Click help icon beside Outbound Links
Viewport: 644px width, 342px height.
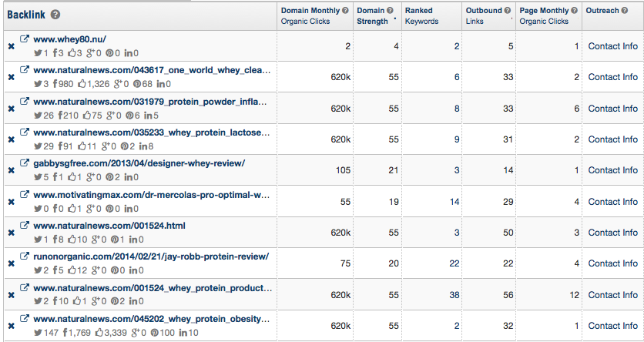[x=508, y=11]
